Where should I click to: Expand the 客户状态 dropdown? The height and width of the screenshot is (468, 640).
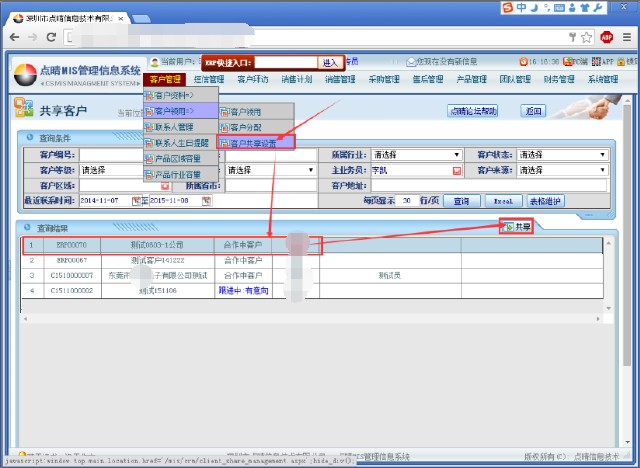[603, 156]
